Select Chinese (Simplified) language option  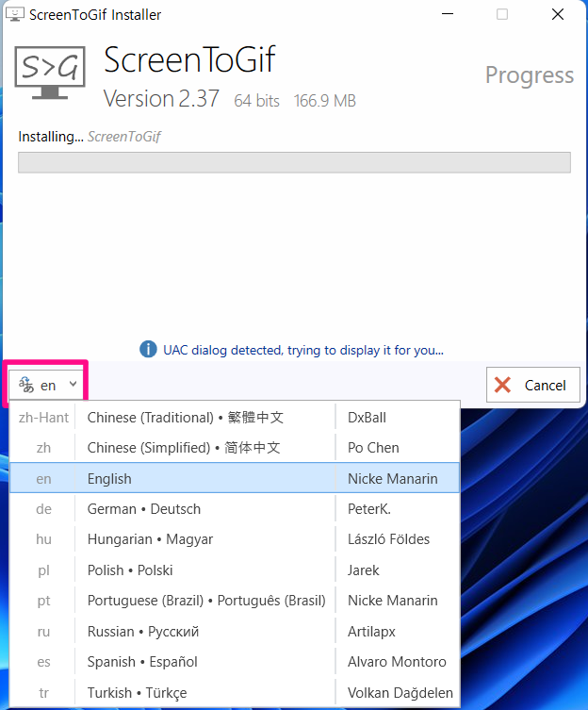[235, 447]
